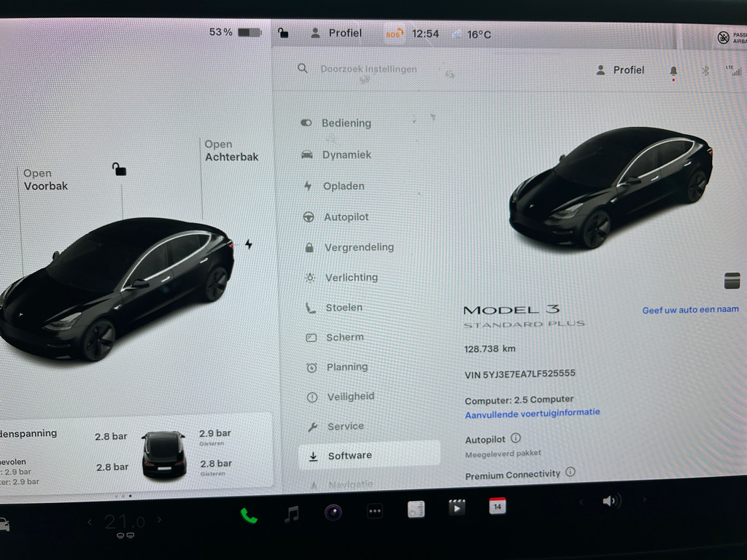Tap the notifications bell icon
Viewport: 747px width, 560px height.
(673, 71)
